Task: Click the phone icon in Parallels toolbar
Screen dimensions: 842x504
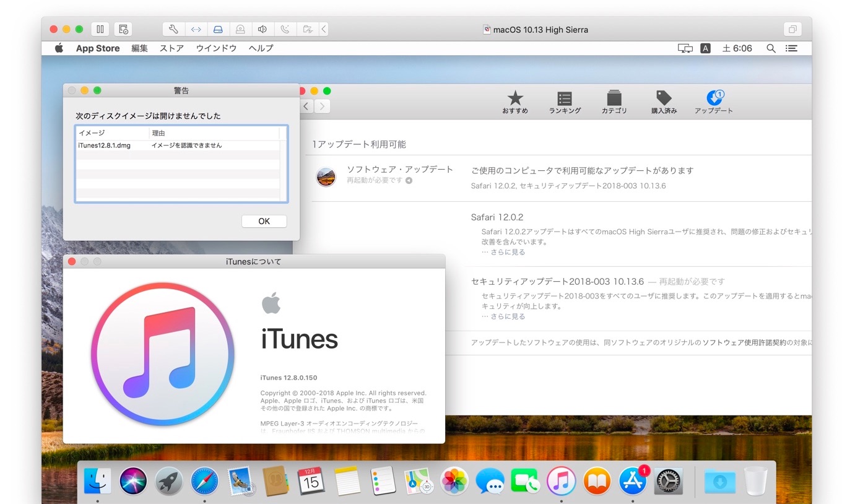Action: [285, 29]
